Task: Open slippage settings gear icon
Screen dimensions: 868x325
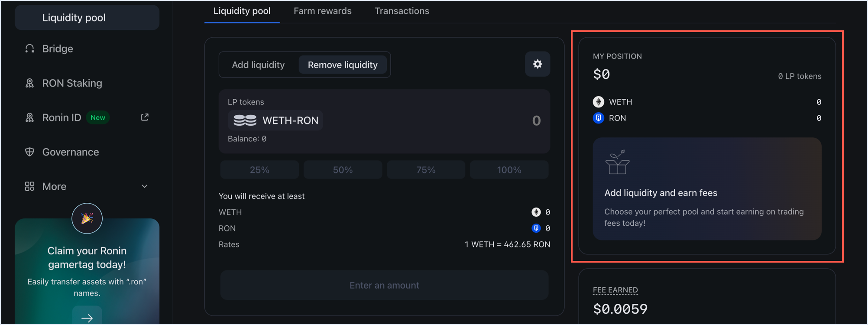Action: point(538,64)
